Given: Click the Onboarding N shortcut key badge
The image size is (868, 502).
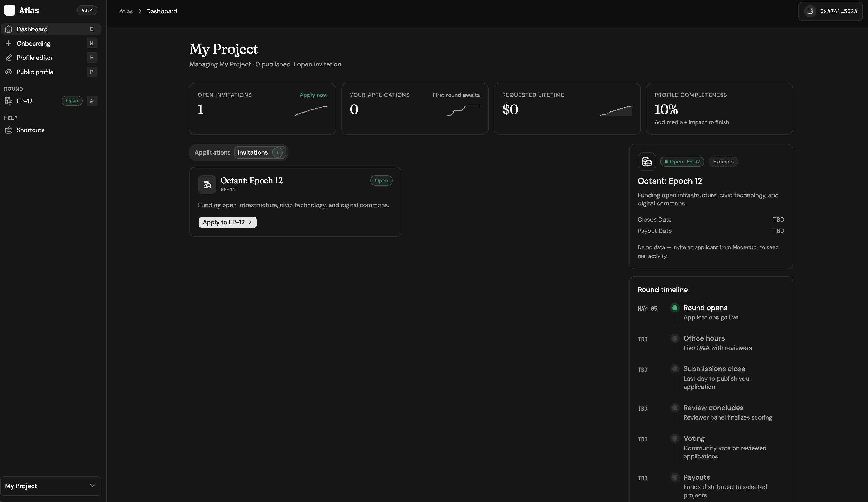Looking at the screenshot, I should click(x=92, y=43).
